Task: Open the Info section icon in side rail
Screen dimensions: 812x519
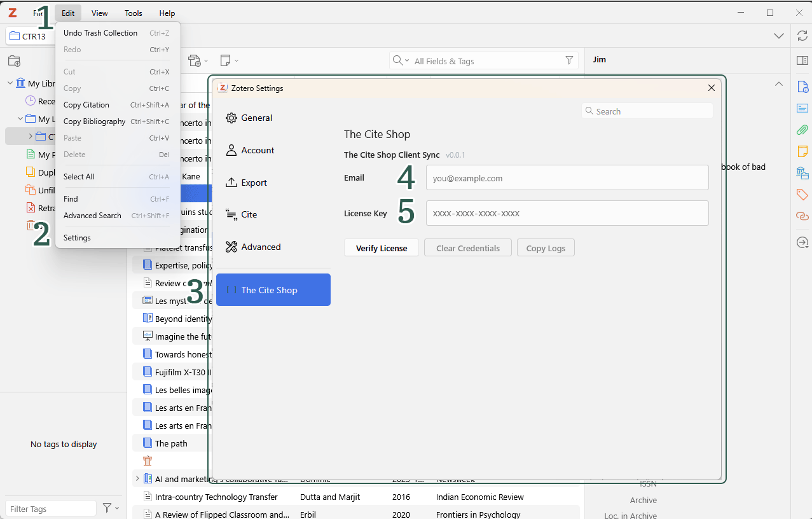Action: (x=802, y=87)
